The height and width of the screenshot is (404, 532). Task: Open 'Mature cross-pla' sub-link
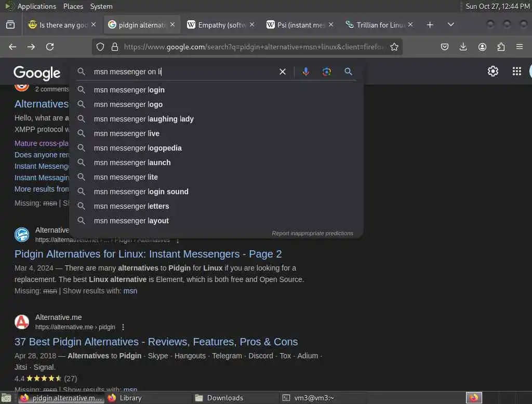42,143
